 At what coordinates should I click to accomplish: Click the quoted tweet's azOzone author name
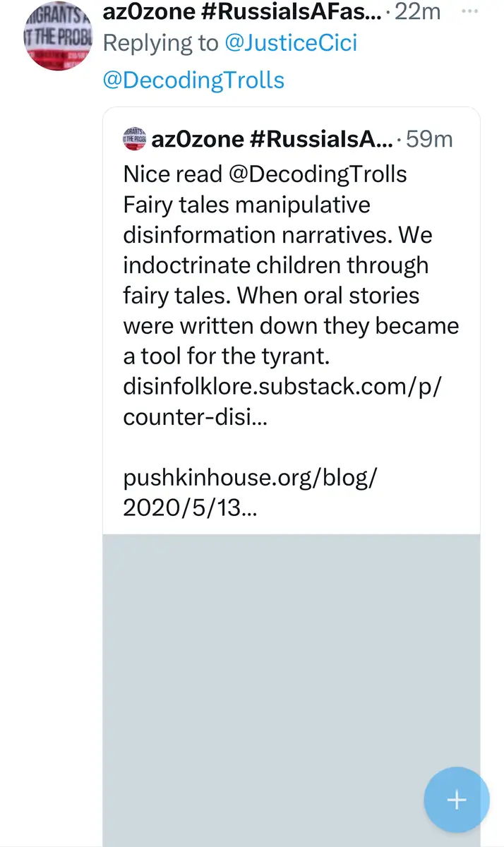[272, 139]
